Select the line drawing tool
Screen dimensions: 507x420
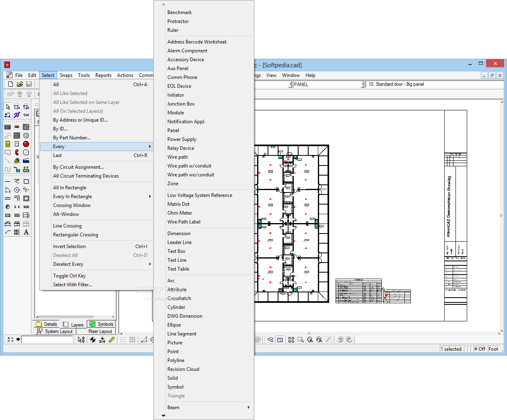pyautogui.click(x=8, y=182)
